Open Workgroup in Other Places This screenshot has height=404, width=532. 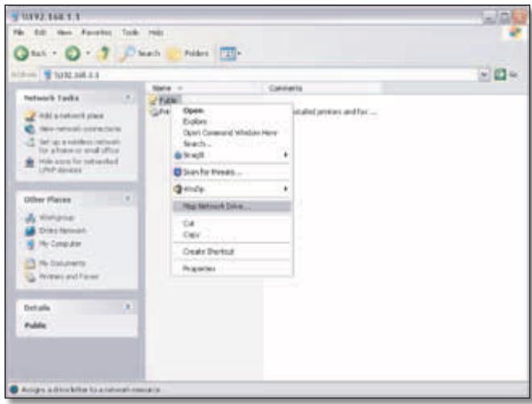(x=57, y=218)
